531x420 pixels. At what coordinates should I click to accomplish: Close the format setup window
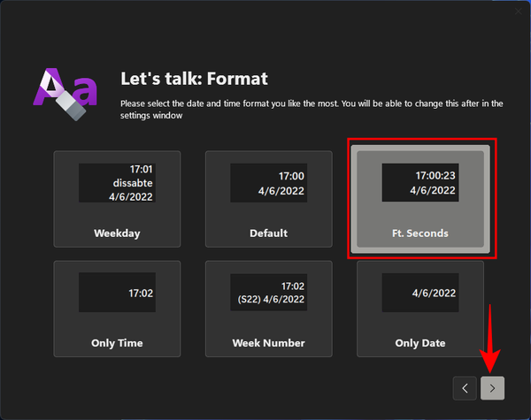tap(519, 11)
